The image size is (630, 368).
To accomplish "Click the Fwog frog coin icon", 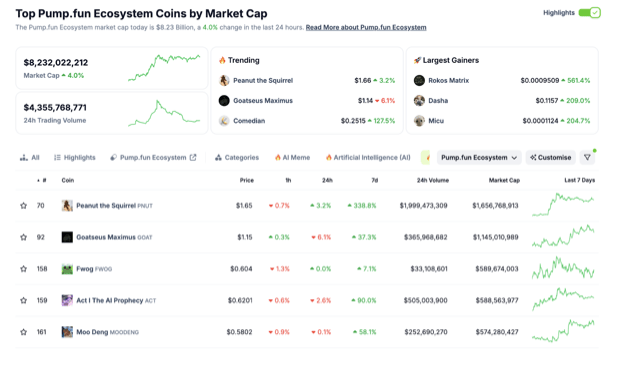I will pyautogui.click(x=67, y=269).
